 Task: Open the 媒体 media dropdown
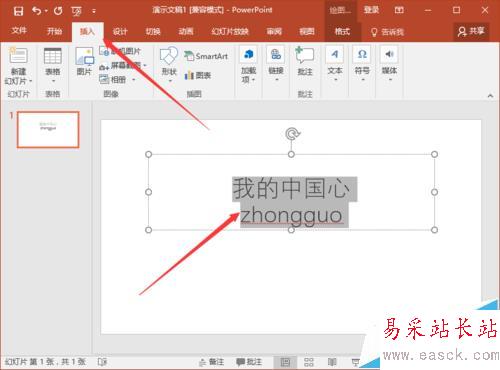pos(389,64)
